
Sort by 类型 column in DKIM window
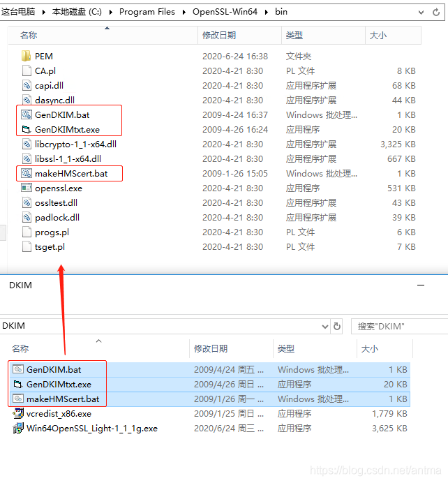[x=285, y=348]
